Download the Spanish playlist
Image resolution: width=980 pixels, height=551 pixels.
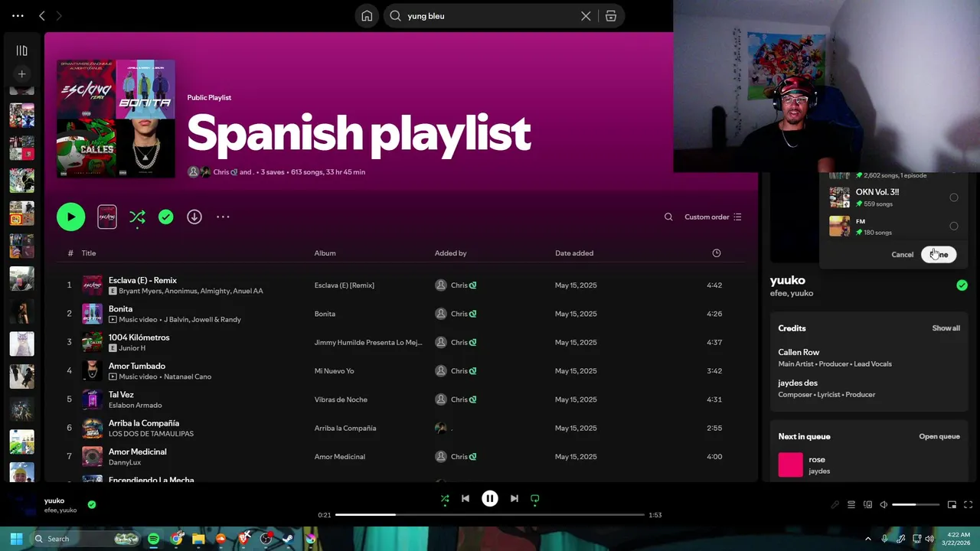pyautogui.click(x=194, y=217)
